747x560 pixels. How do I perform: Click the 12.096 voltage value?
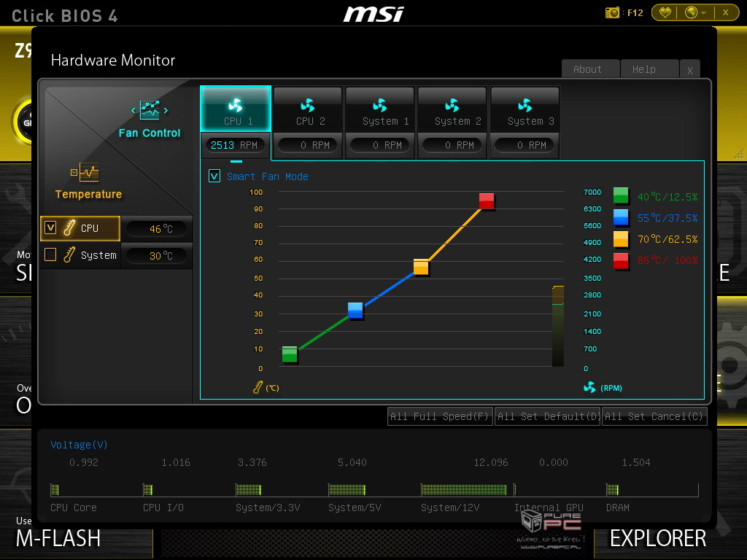(491, 462)
